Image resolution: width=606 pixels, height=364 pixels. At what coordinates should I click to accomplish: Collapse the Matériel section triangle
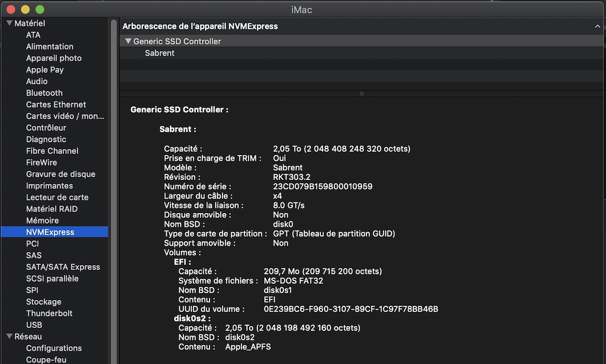[x=9, y=24]
